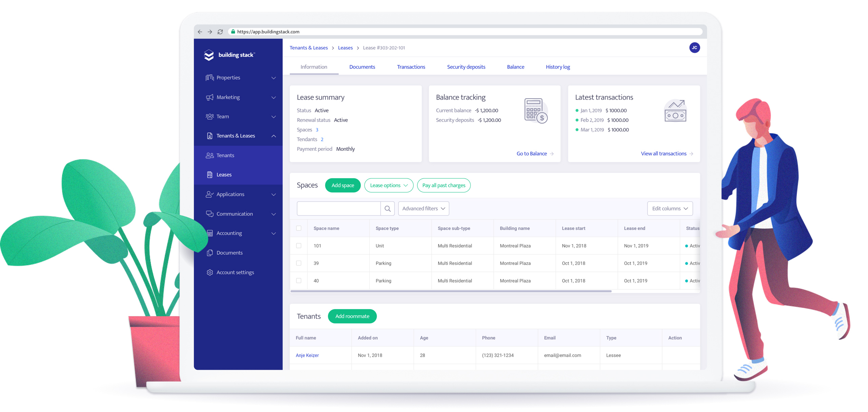Switch to the Transactions tab
The image size is (868, 412).
pos(411,67)
